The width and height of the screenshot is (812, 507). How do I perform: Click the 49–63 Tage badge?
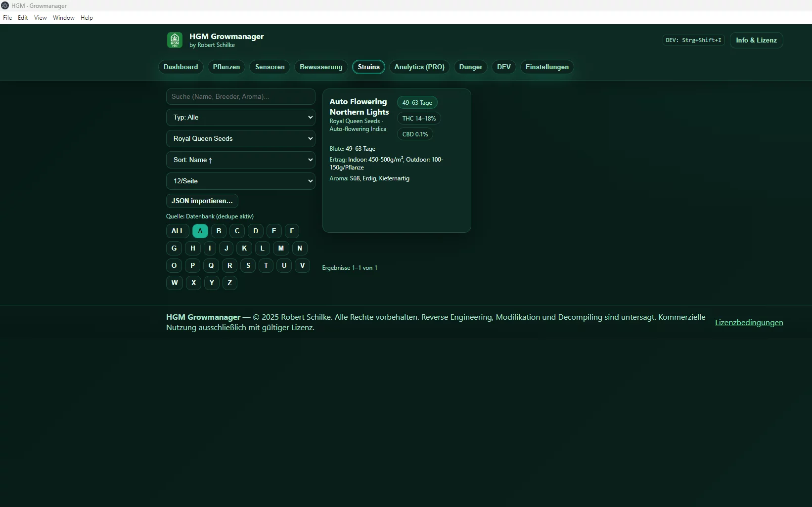tap(417, 103)
